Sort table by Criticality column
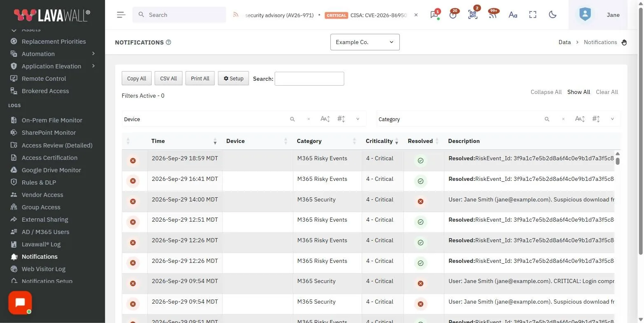This screenshot has width=644, height=323. [382, 141]
